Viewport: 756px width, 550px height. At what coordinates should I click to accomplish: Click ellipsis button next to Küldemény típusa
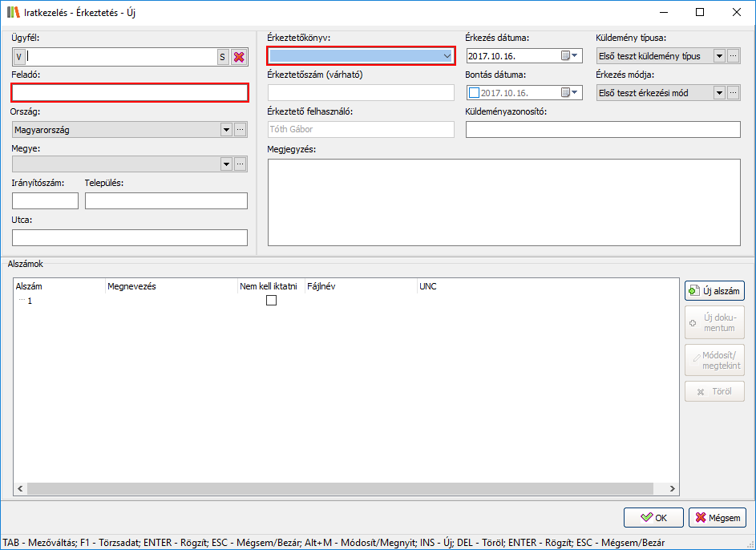click(733, 56)
